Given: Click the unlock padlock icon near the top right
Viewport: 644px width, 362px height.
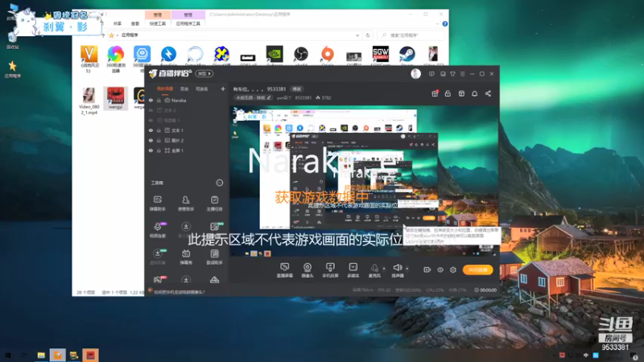Looking at the screenshot, I should point(448,93).
